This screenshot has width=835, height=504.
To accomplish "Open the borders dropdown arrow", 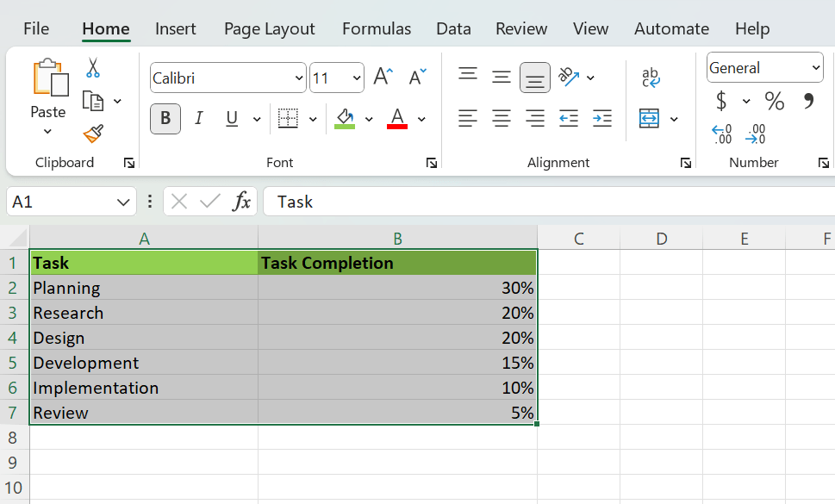I will 313,119.
